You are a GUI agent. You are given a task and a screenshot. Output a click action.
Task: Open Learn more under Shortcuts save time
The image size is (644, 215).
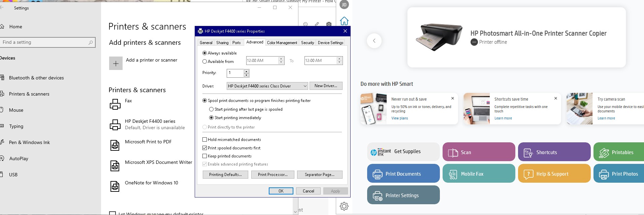point(503,118)
